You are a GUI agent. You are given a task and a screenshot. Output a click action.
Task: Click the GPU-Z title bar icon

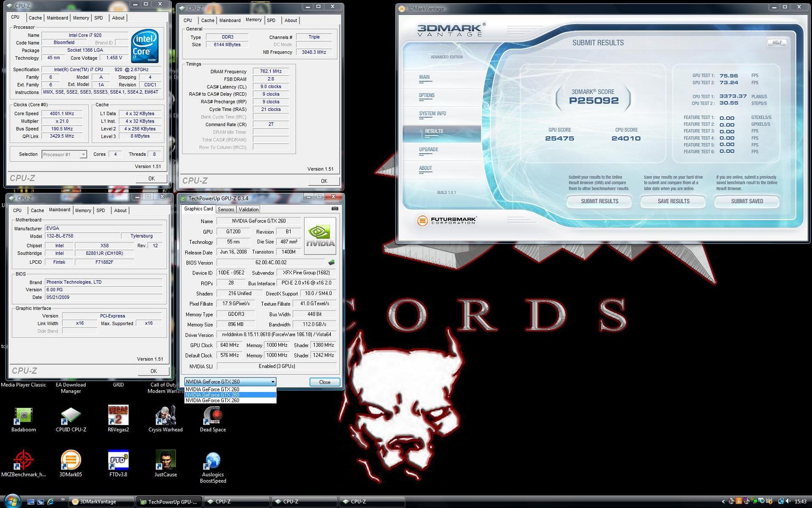183,198
